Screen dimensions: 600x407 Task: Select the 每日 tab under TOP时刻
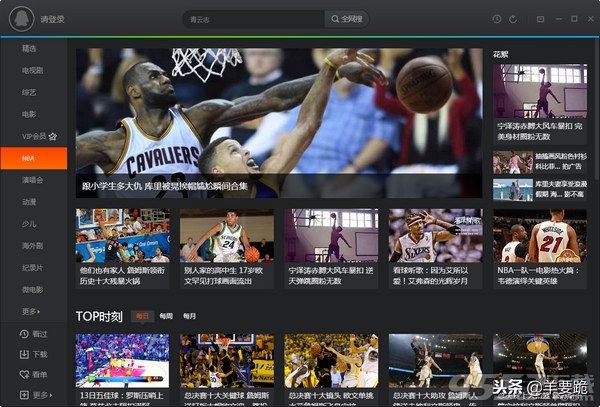142,316
